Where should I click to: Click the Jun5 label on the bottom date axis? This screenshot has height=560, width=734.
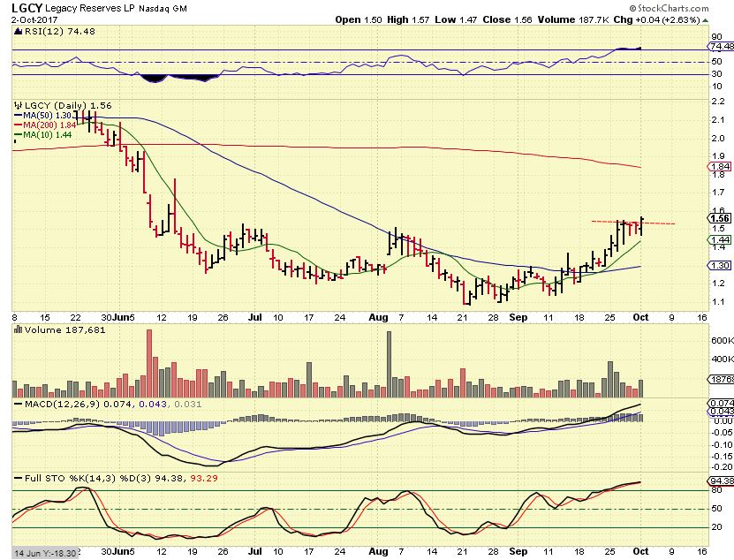click(124, 551)
